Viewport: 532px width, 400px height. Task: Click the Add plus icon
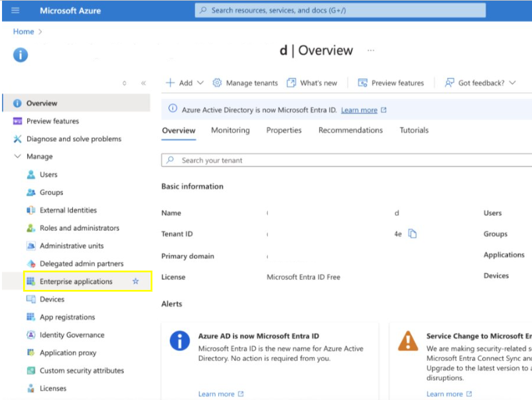170,83
